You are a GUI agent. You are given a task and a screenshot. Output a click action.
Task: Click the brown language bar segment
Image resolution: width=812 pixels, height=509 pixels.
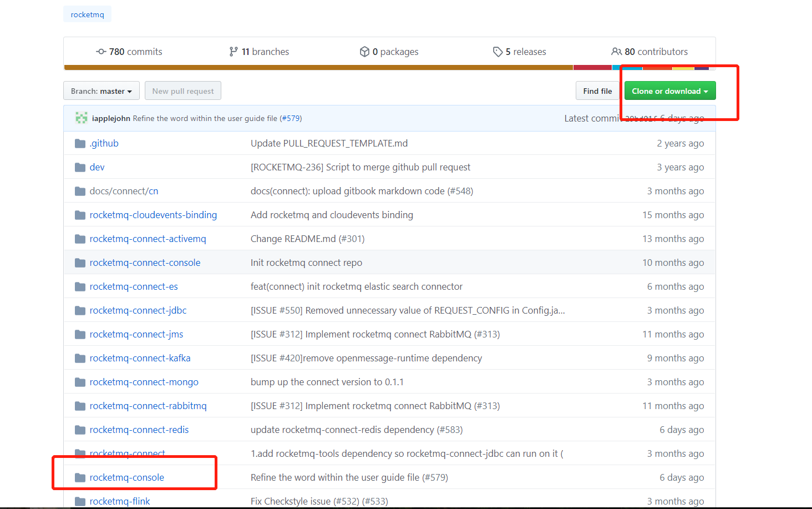(x=318, y=68)
